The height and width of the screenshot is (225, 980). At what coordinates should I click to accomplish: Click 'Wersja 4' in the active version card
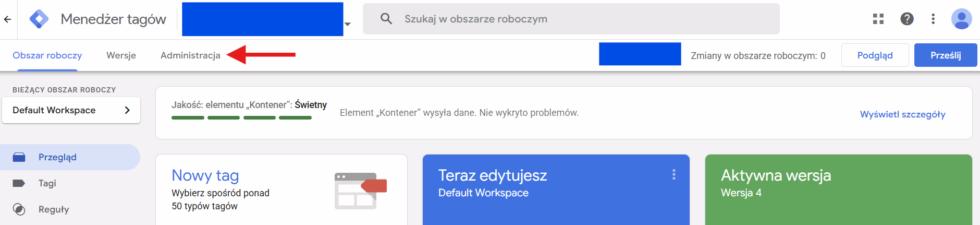click(x=741, y=193)
